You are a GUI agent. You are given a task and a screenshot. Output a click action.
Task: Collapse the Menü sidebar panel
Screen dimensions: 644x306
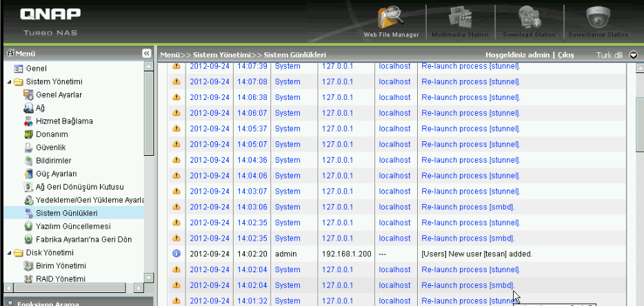pos(147,53)
